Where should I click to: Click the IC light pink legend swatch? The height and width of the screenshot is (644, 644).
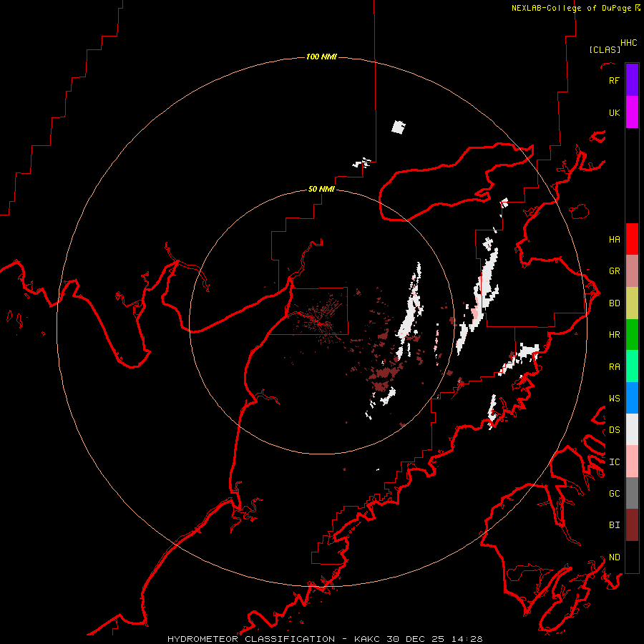pos(632,462)
